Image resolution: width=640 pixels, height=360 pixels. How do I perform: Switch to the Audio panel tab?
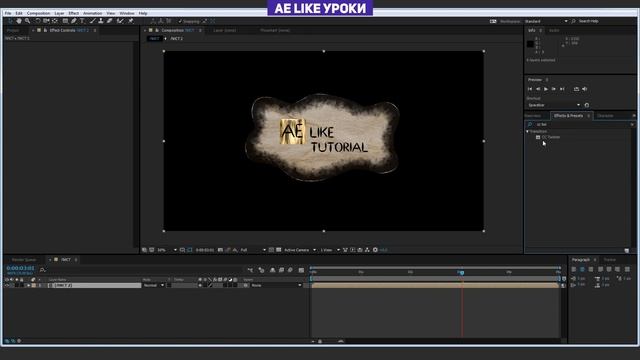click(x=554, y=30)
